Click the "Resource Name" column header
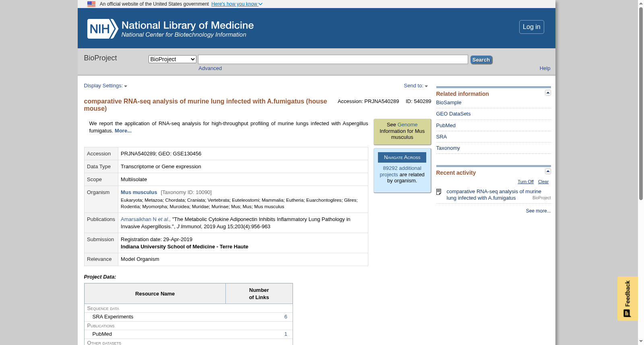 coord(155,294)
